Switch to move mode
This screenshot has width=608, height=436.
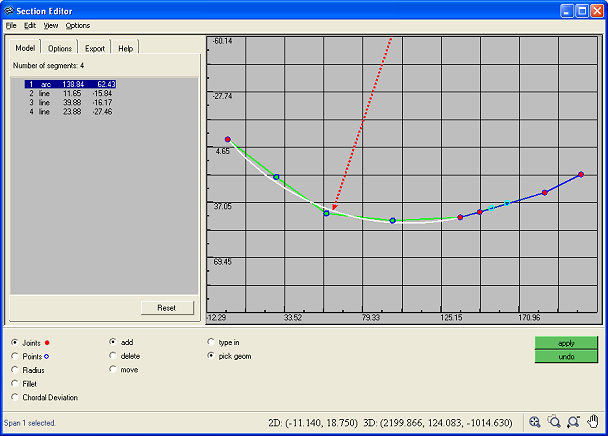click(x=112, y=369)
